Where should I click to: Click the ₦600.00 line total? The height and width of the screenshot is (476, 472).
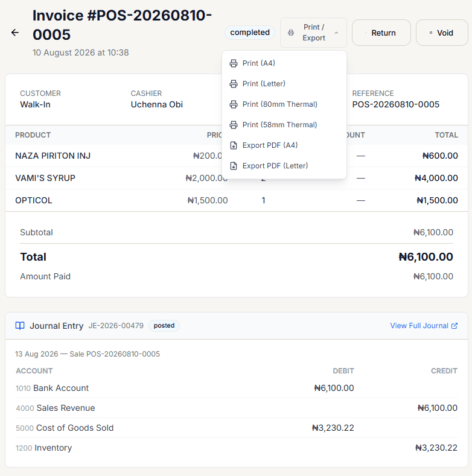[x=440, y=156]
